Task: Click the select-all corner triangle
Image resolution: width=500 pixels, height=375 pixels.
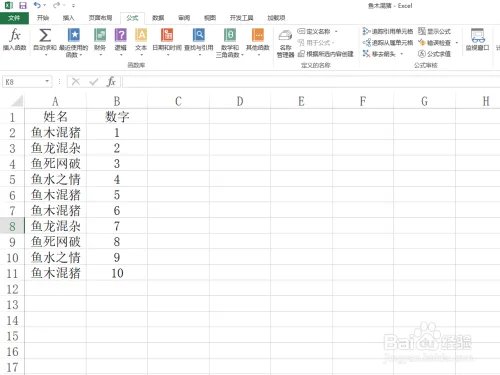Action: pyautogui.click(x=17, y=101)
